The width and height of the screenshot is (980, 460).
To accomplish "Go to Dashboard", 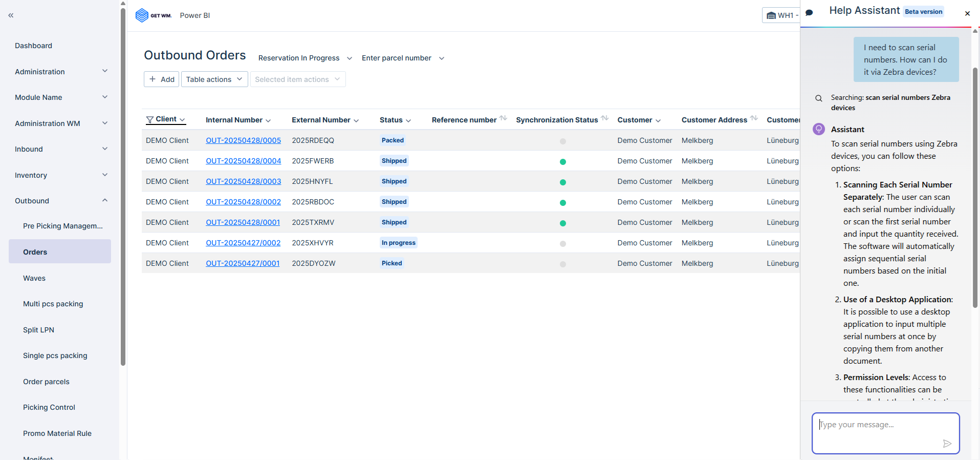I will (33, 46).
